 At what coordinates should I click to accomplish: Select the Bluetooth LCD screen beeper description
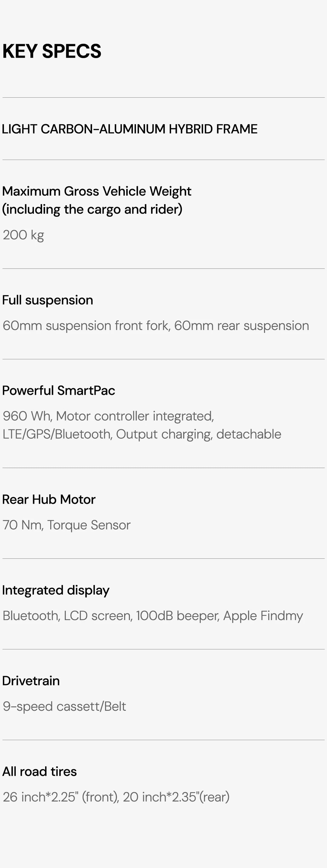pyautogui.click(x=153, y=616)
